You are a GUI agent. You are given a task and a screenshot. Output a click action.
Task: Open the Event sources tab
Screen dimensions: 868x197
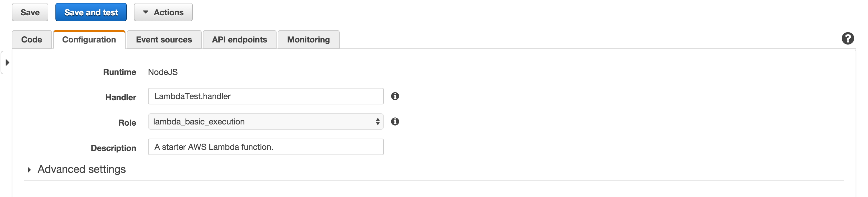tap(164, 40)
